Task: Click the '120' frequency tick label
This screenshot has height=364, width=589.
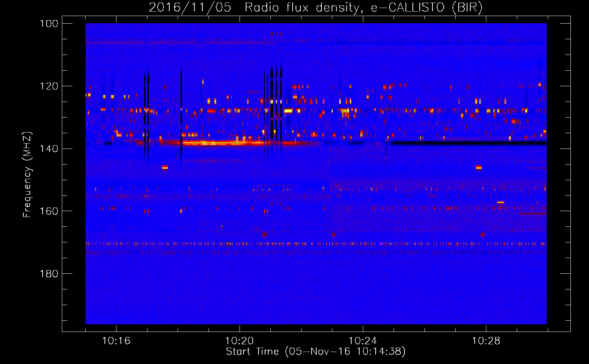Action: (48, 86)
